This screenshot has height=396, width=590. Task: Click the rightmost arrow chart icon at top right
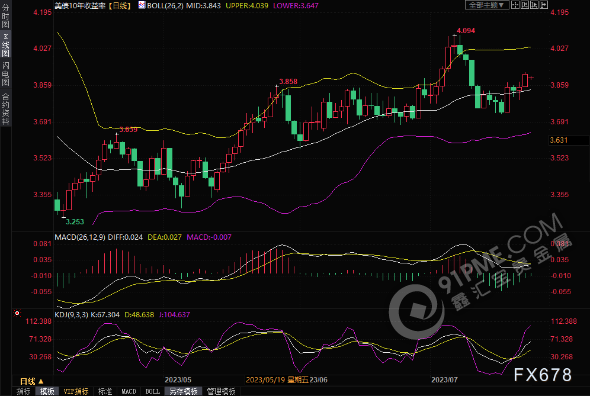point(544,5)
